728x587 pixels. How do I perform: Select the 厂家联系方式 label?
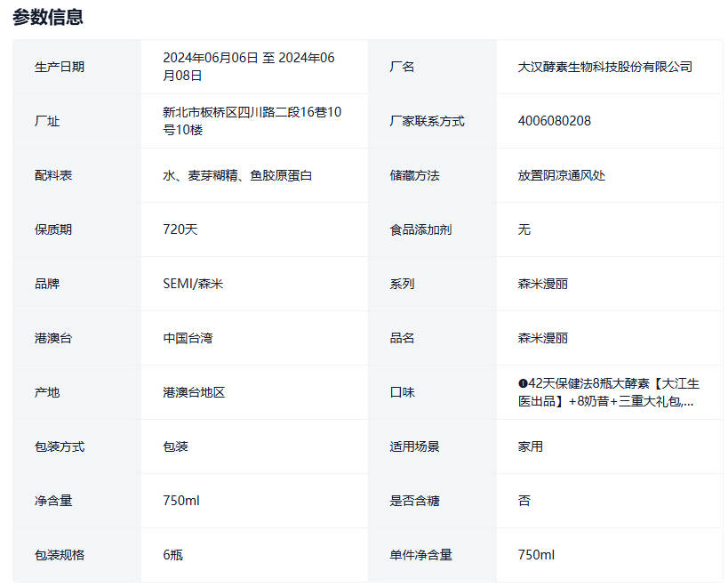(428, 121)
